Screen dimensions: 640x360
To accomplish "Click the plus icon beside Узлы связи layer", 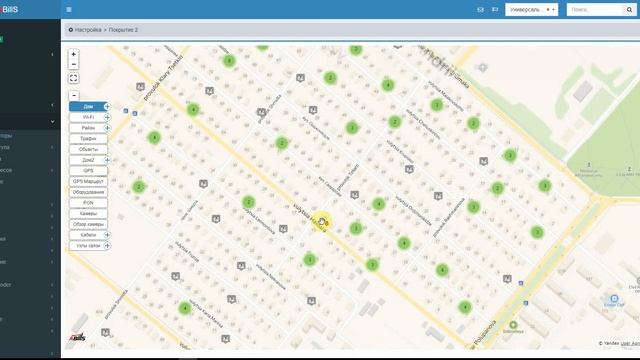I will pyautogui.click(x=107, y=246).
